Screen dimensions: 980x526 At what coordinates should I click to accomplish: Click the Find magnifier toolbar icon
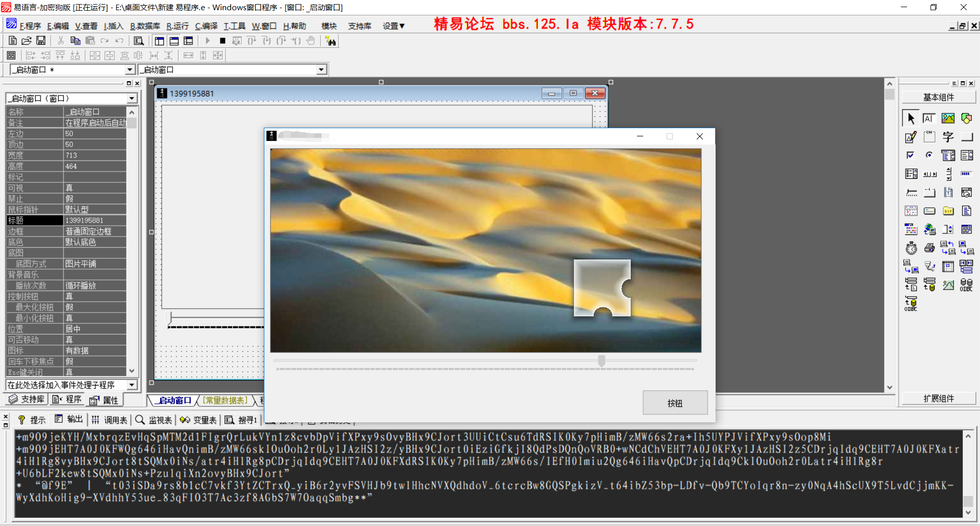click(x=138, y=41)
